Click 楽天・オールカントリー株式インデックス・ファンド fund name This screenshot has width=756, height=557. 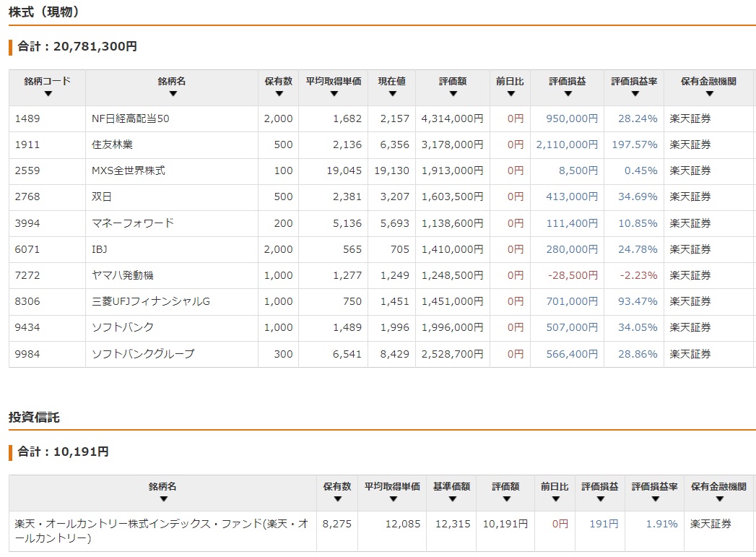click(x=161, y=530)
